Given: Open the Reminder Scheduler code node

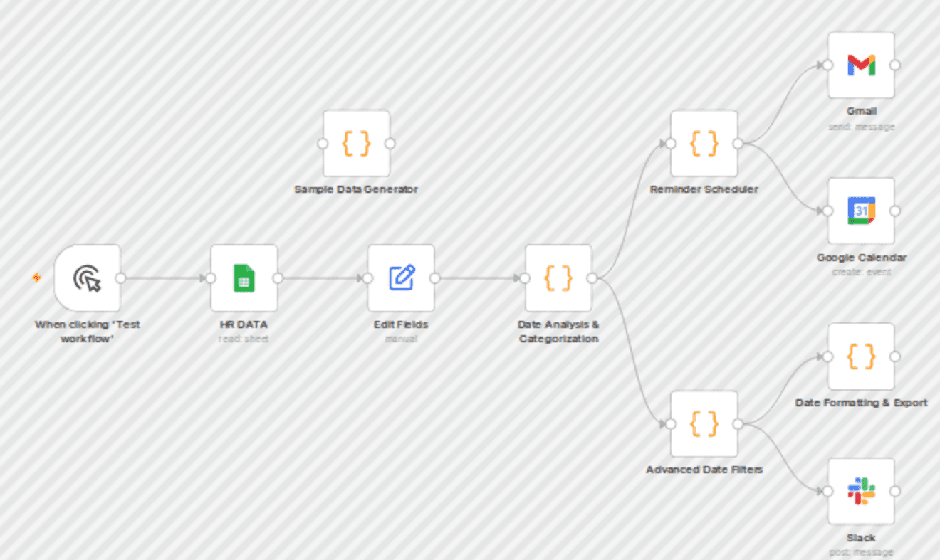Looking at the screenshot, I should click(x=704, y=143).
